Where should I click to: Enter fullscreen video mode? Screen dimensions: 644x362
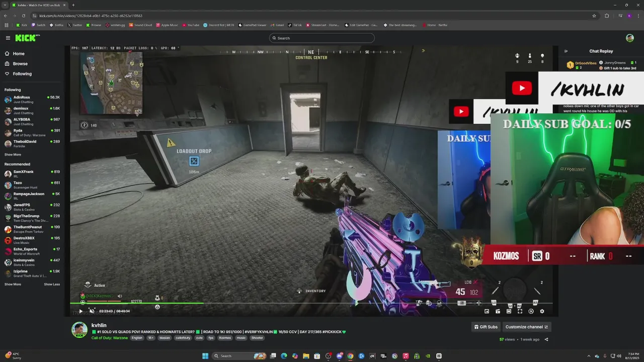click(x=520, y=311)
